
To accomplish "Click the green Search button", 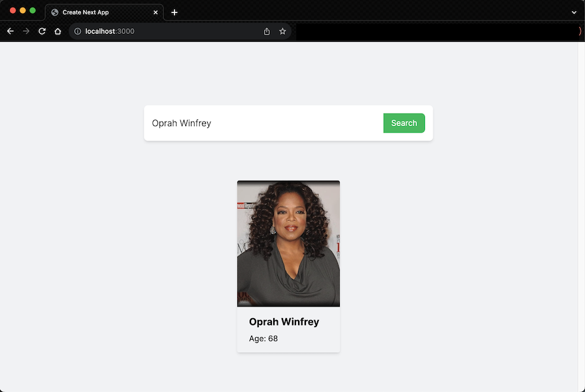I will [404, 123].
